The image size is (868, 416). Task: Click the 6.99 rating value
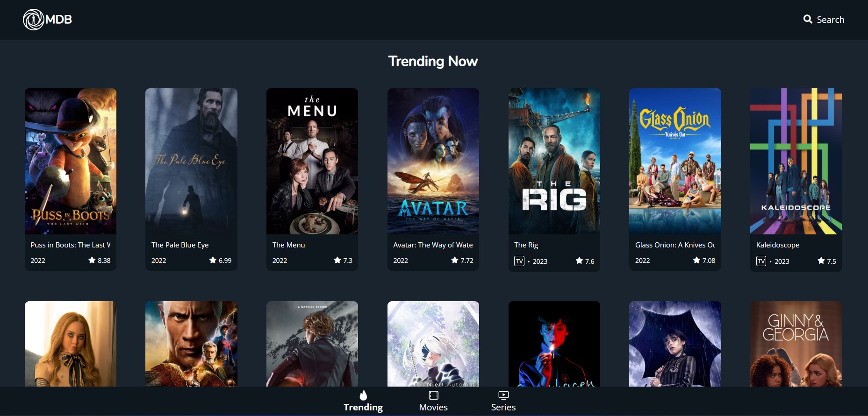pyautogui.click(x=225, y=261)
